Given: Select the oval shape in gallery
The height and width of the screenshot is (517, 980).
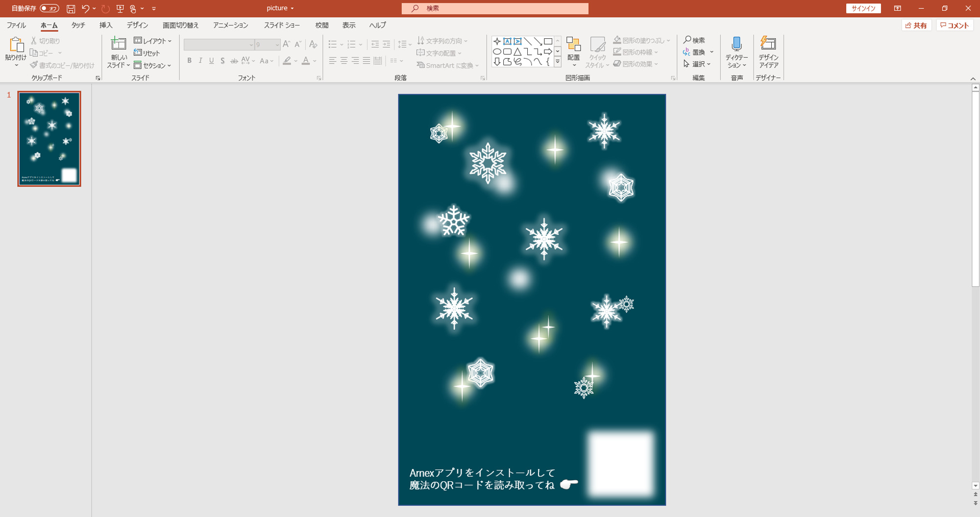Looking at the screenshot, I should tap(497, 51).
